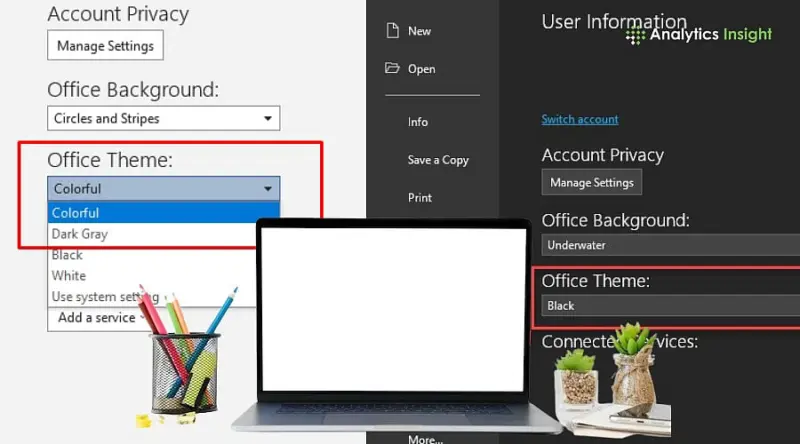This screenshot has width=800, height=444.
Task: Expand the Black Office Theme dropdown
Action: 670,306
